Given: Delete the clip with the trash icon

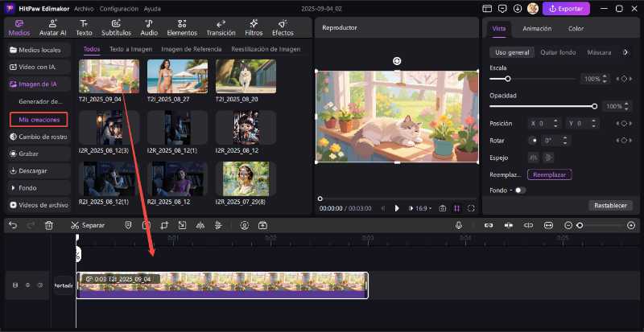Looking at the screenshot, I should [49, 225].
